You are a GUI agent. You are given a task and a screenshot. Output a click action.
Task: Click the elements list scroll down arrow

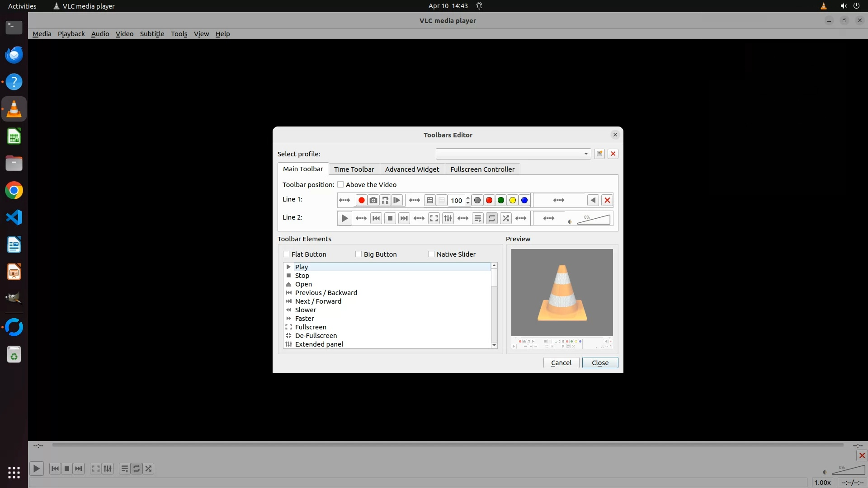[x=494, y=345]
